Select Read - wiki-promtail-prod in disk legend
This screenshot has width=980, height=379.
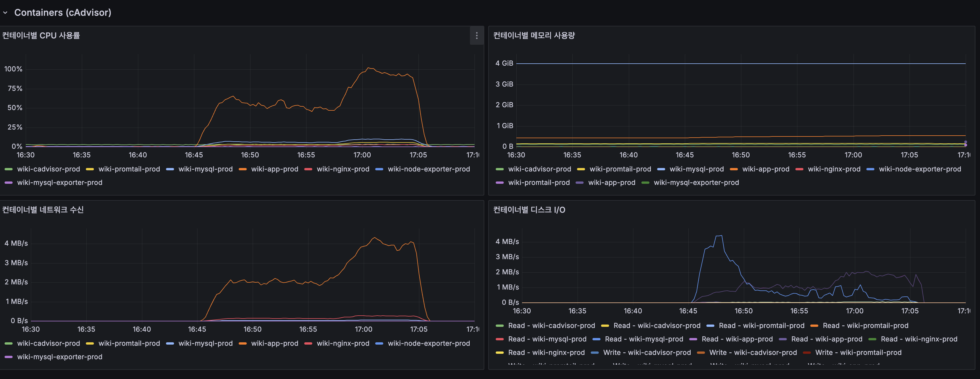pos(761,325)
